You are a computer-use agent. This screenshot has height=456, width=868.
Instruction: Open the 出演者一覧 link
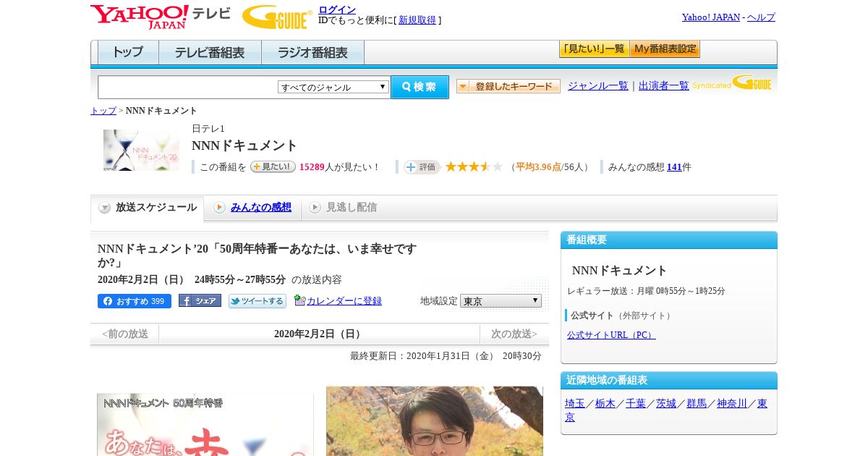click(664, 86)
